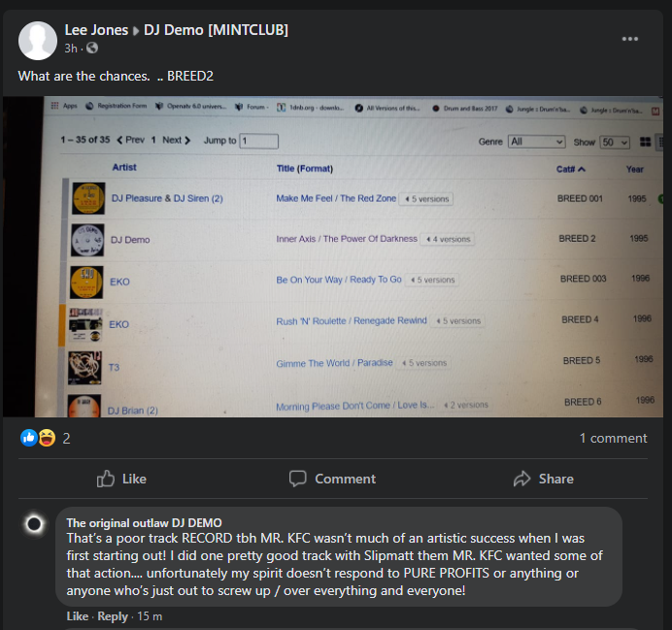Open Drum and Bass 2017 bookmark
The image size is (672, 630).
465,109
